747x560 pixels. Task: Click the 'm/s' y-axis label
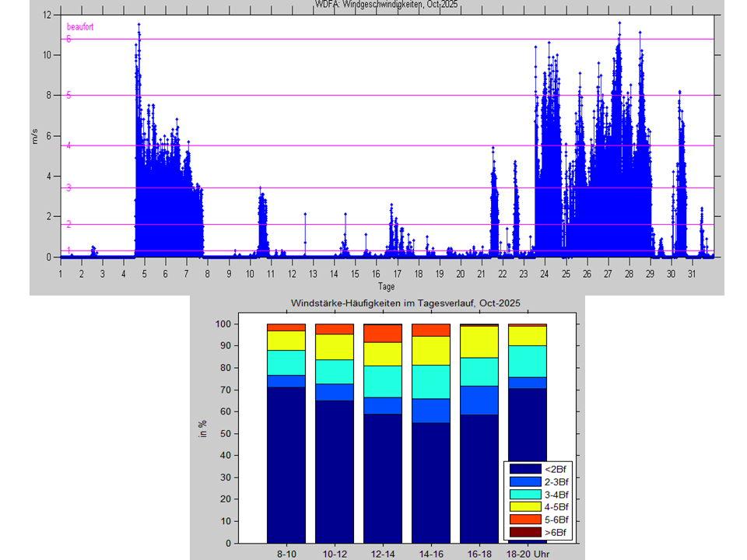point(34,137)
